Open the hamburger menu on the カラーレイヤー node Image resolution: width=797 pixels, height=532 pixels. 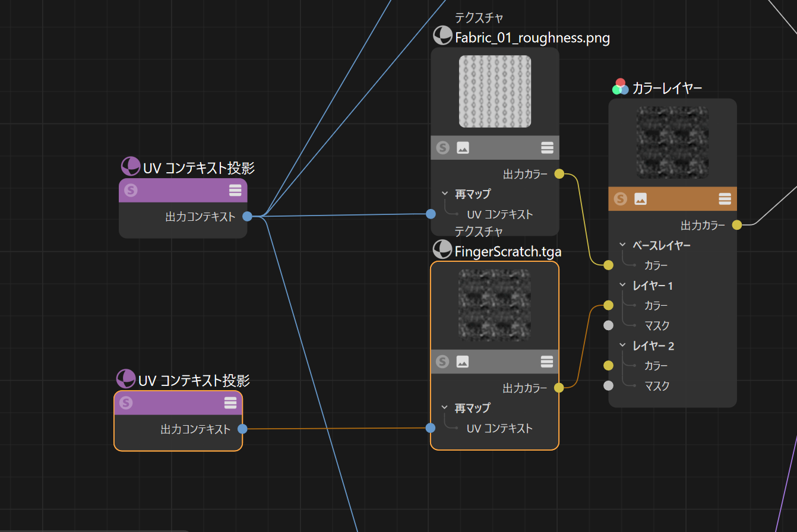point(725,199)
